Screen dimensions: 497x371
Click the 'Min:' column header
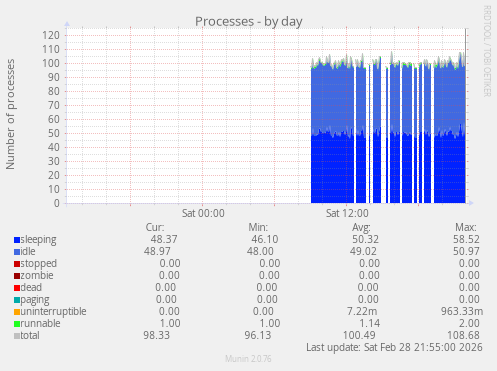pyautogui.click(x=258, y=227)
